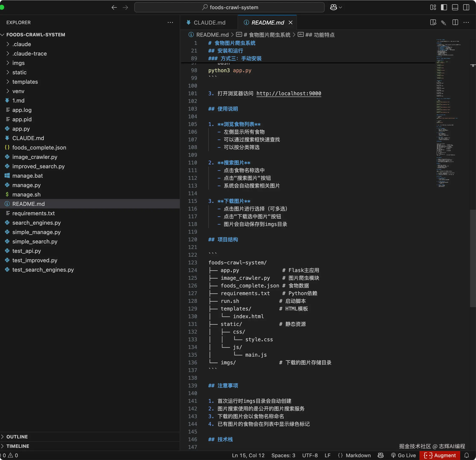476x460 pixels.
Task: Toggle the secondary sidebar visibility
Action: [x=466, y=7]
